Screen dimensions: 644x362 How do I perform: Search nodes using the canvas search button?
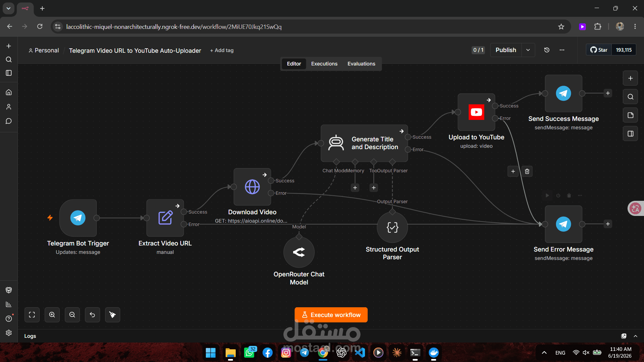[631, 97]
